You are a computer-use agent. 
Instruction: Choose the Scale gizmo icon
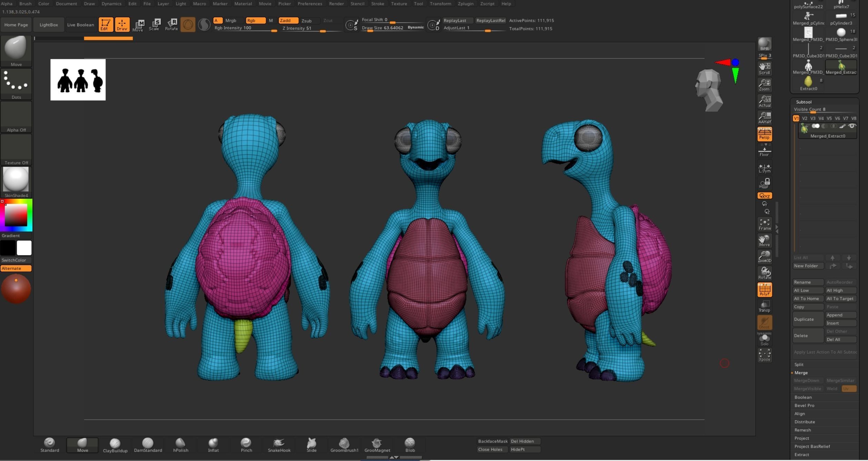coord(155,25)
